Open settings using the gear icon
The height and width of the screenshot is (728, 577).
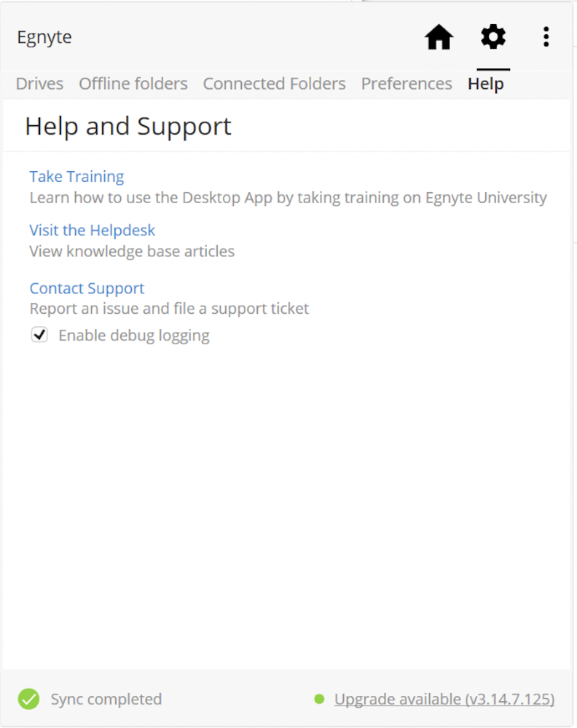point(492,37)
